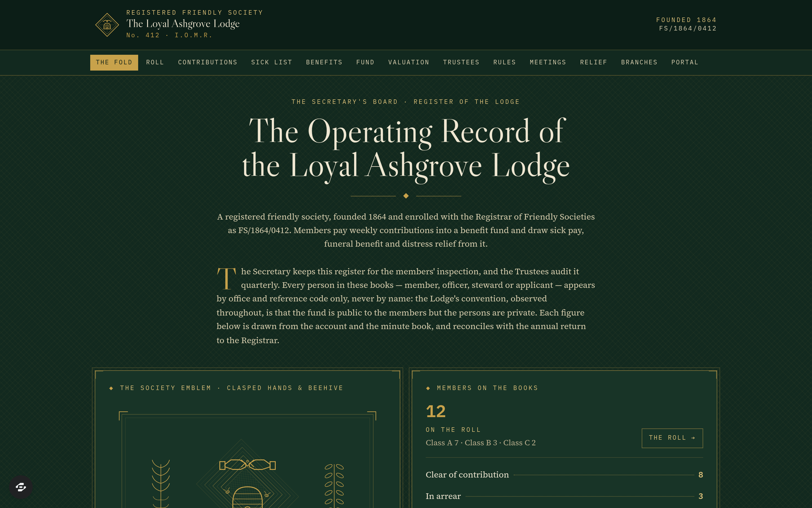Open the Contributions nav item
The width and height of the screenshot is (812, 508).
pyautogui.click(x=208, y=62)
